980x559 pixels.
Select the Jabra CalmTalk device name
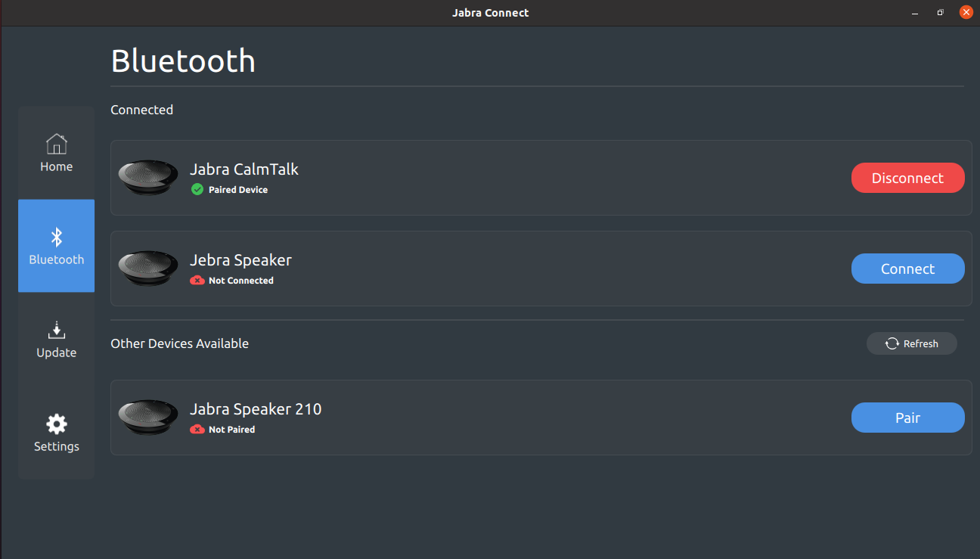[244, 169]
